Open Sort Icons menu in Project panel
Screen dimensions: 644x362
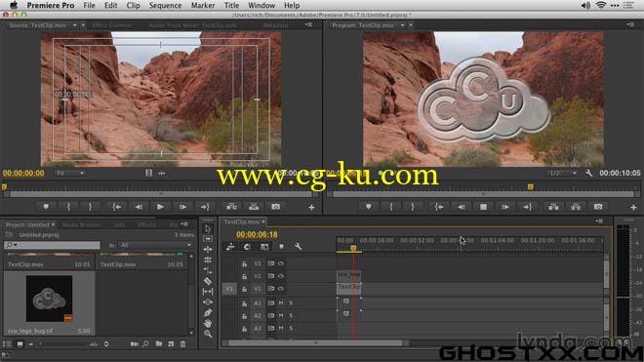106,343
